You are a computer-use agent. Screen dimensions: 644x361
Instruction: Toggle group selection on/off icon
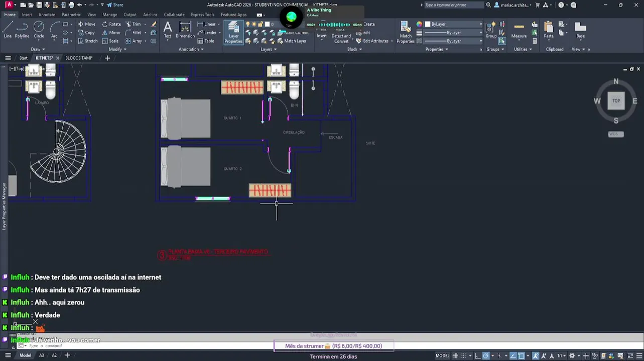coord(502,41)
